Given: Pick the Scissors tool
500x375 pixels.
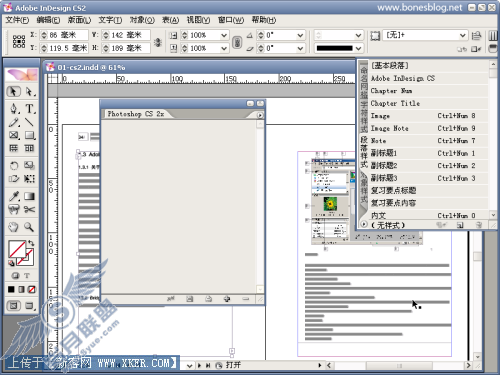Looking at the screenshot, I should pyautogui.click(x=29, y=210).
